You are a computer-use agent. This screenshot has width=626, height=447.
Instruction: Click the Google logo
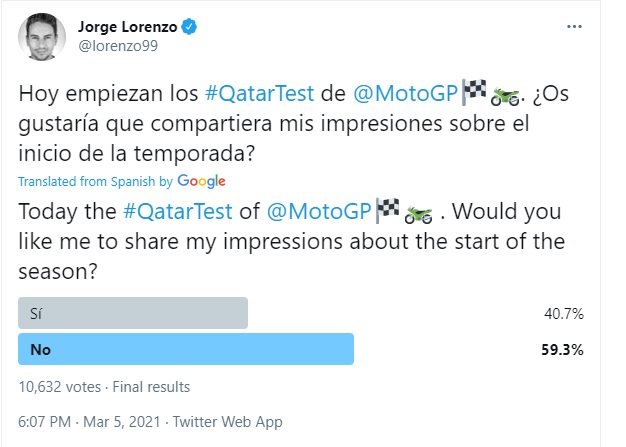coord(202,181)
